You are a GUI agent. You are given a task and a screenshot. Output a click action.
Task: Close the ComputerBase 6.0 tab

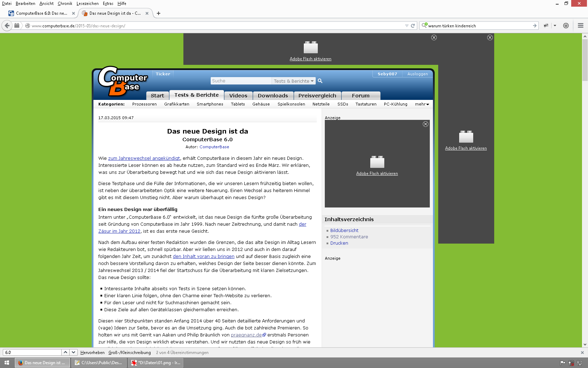coord(73,13)
